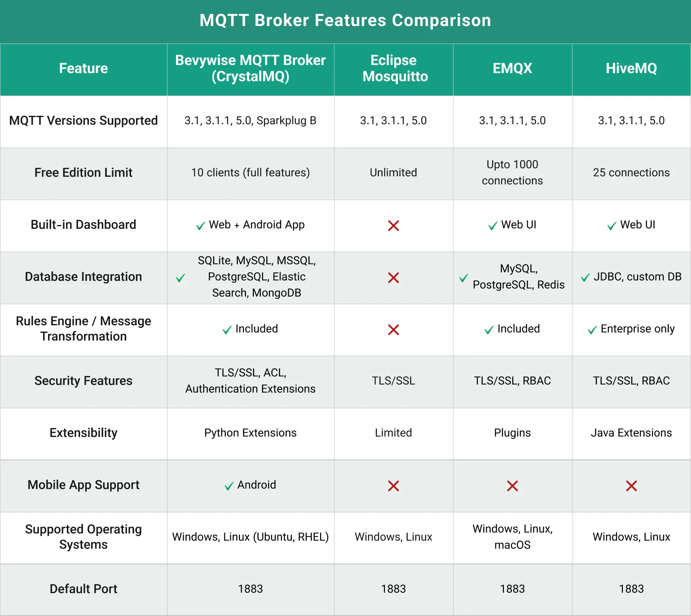The image size is (691, 616).
Task: Click the red X for Mosquitto Rules Engine
Action: pyautogui.click(x=393, y=330)
